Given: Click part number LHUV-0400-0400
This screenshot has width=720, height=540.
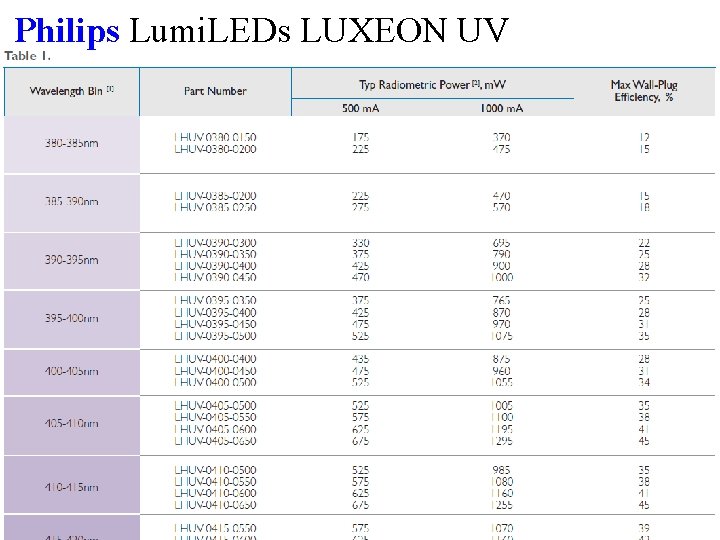Looking at the screenshot, I should pyautogui.click(x=215, y=359).
